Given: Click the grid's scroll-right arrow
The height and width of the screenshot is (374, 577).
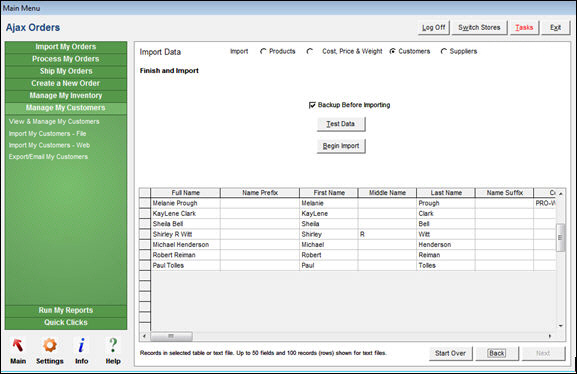Looking at the screenshot, I should click(550, 336).
